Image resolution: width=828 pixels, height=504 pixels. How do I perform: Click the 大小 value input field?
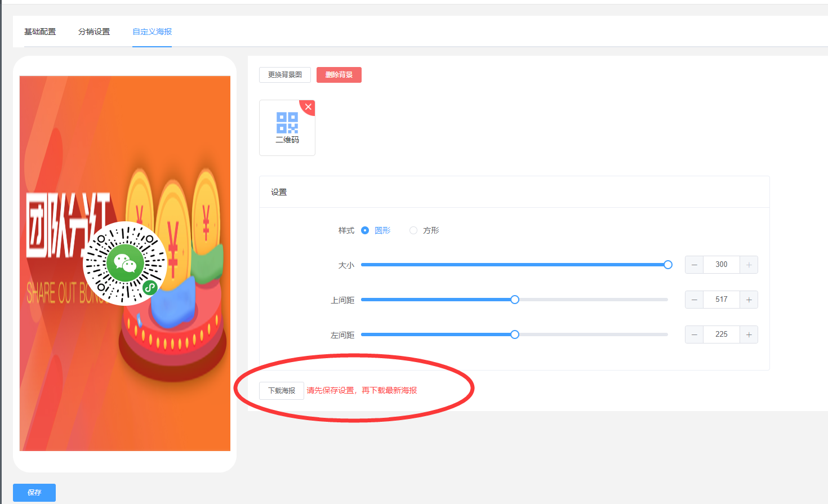[x=722, y=265]
